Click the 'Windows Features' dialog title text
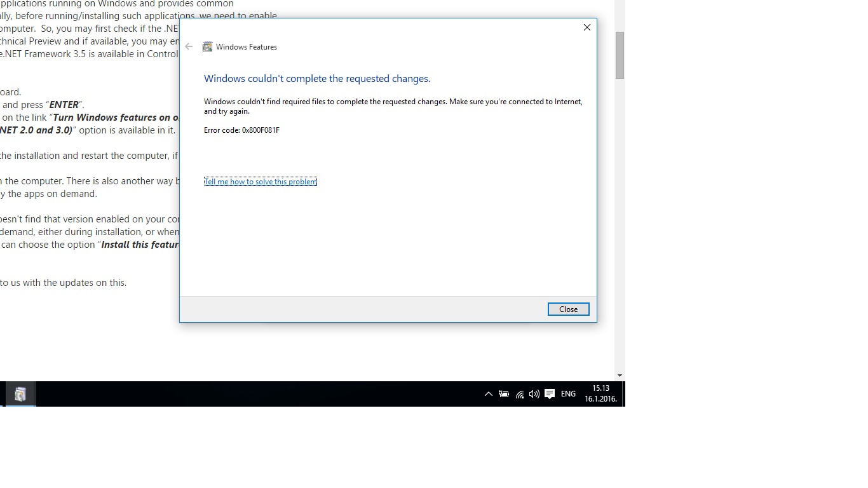 tap(247, 47)
